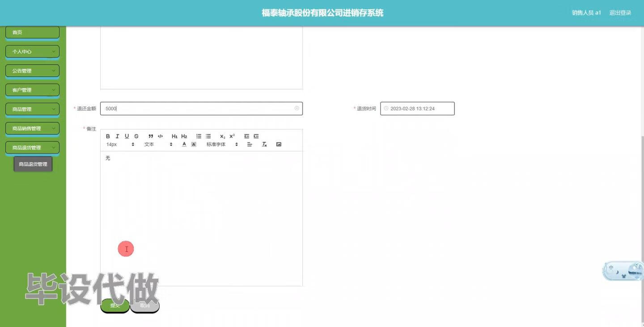Apply subscript formatting

tap(223, 136)
